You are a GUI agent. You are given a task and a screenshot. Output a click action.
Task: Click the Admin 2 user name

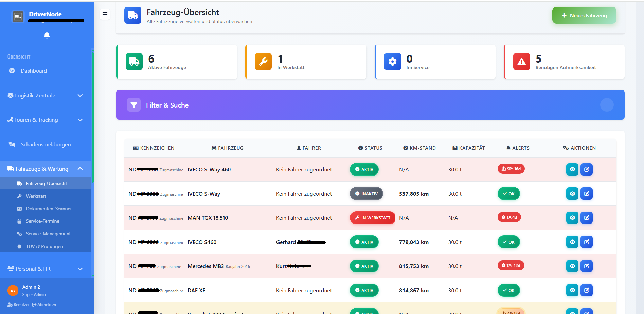point(31,287)
